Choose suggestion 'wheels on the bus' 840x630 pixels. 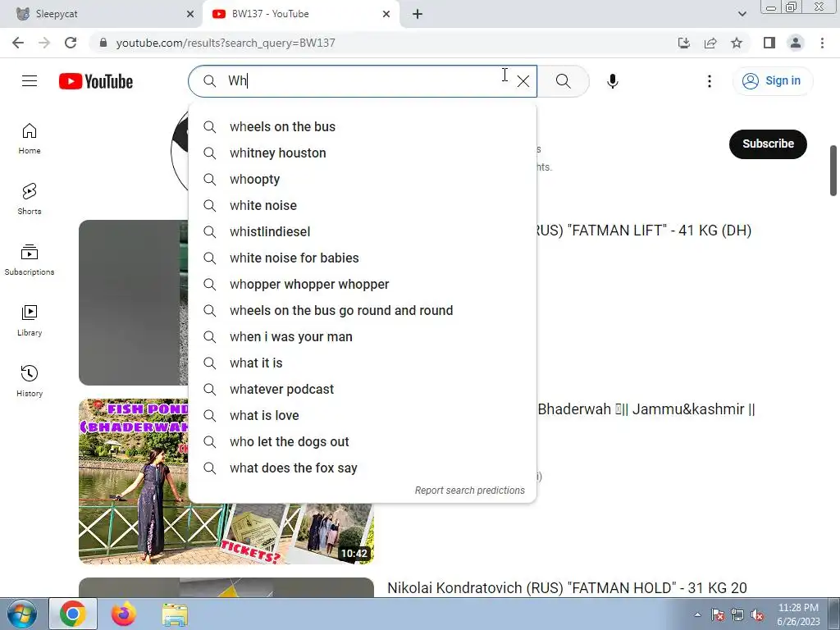pos(362,126)
